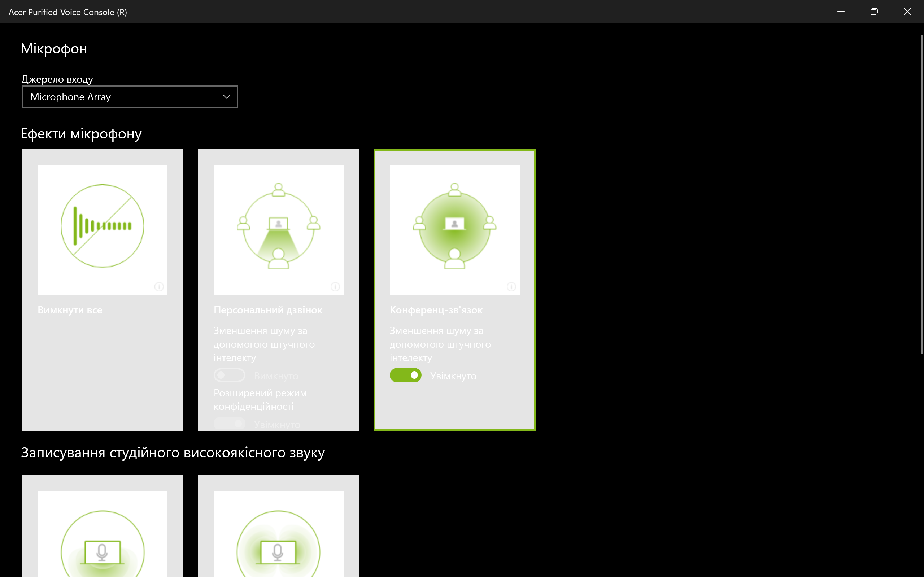Image resolution: width=924 pixels, height=577 pixels.
Task: Toggle Розширений режим конфіденційності switch
Action: 230,424
